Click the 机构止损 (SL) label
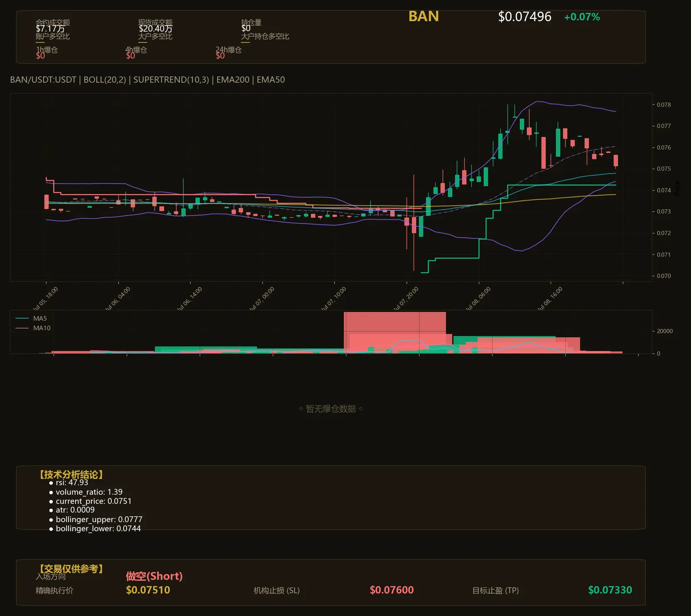The height and width of the screenshot is (616, 691). [277, 590]
